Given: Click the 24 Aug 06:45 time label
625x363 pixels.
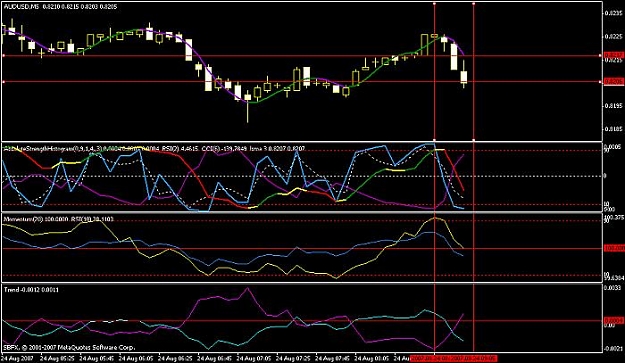Looking at the screenshot, I should [214, 358].
